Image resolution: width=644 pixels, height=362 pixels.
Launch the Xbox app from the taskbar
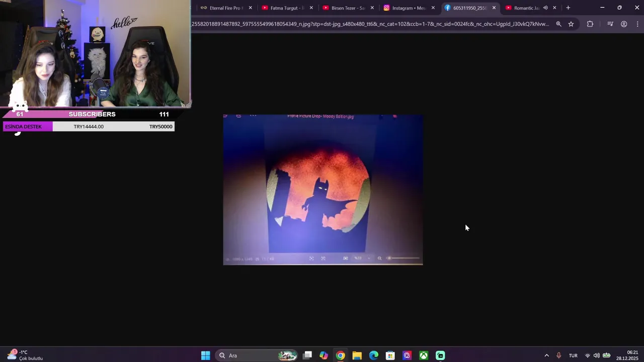point(424,355)
